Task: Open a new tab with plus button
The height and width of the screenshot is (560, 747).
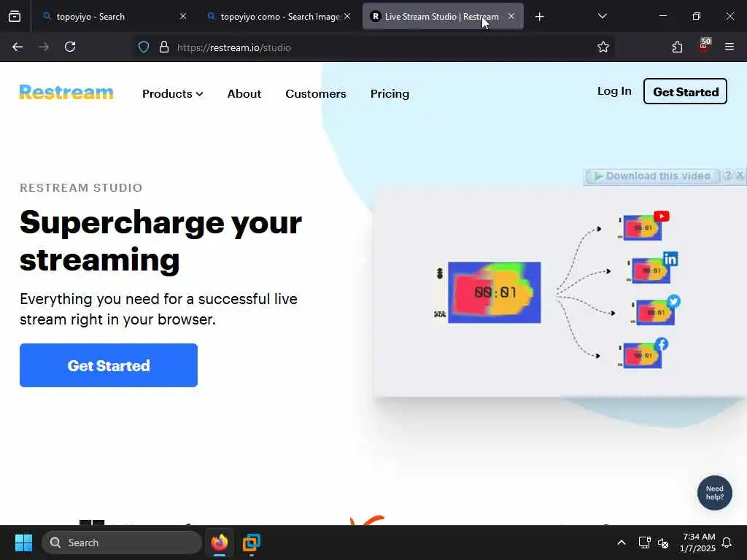Action: (539, 17)
